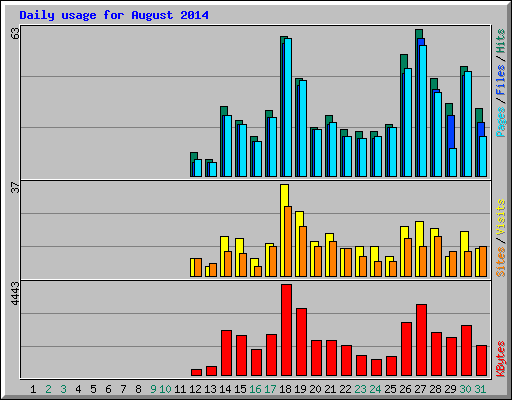Image resolution: width=512 pixels, height=400 pixels.
Task: Click day label 6 on the x-axis
Action: click(x=108, y=389)
